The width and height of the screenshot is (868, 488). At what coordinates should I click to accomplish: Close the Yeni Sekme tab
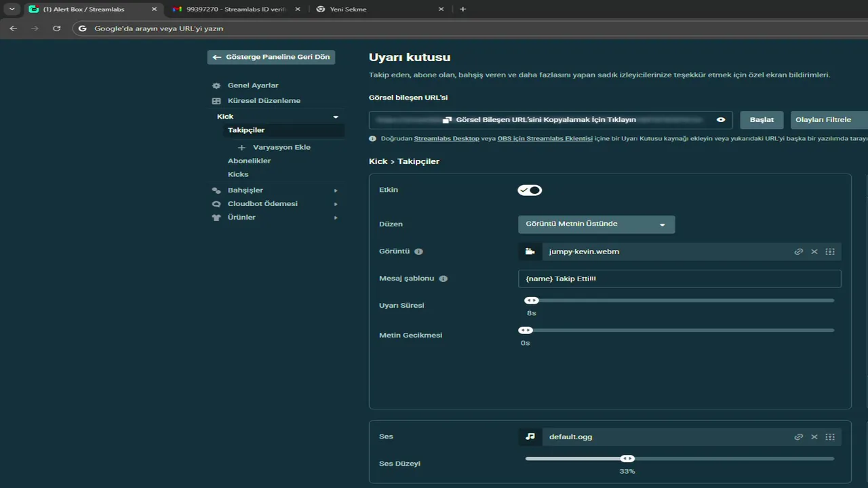pyautogui.click(x=441, y=9)
